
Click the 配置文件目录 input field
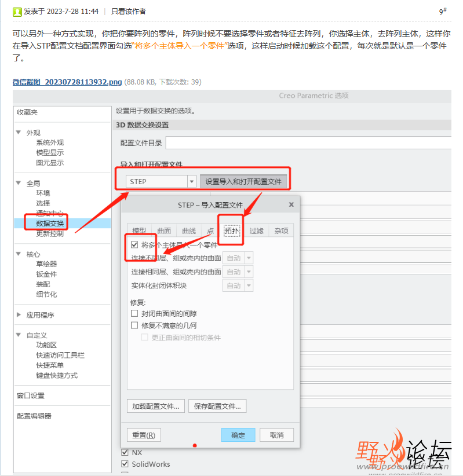coord(308,143)
